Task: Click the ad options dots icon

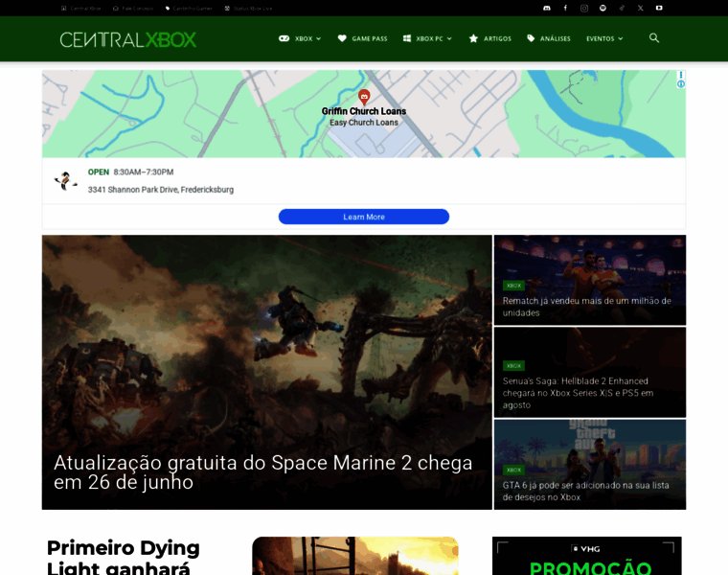Action: pyautogui.click(x=681, y=75)
